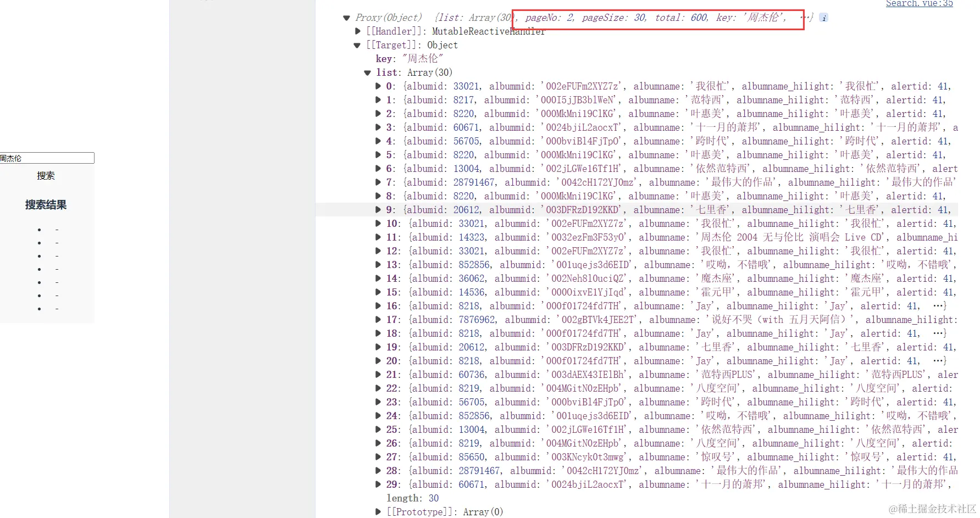Viewport: 980px width, 518px height.
Task: Expand list item 0 with albumname 我很忙
Action: [378, 86]
